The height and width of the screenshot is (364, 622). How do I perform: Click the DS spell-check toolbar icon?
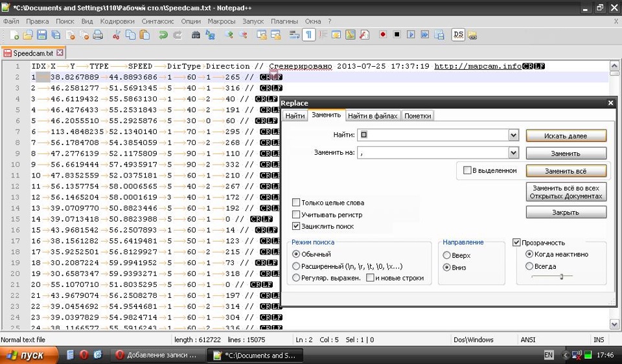458,35
